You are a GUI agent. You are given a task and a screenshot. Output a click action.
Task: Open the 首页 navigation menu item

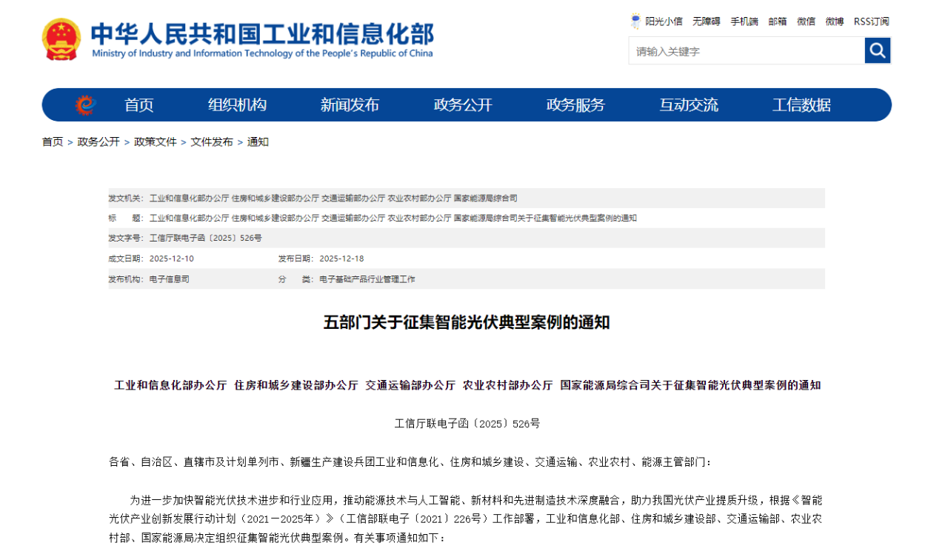click(138, 105)
